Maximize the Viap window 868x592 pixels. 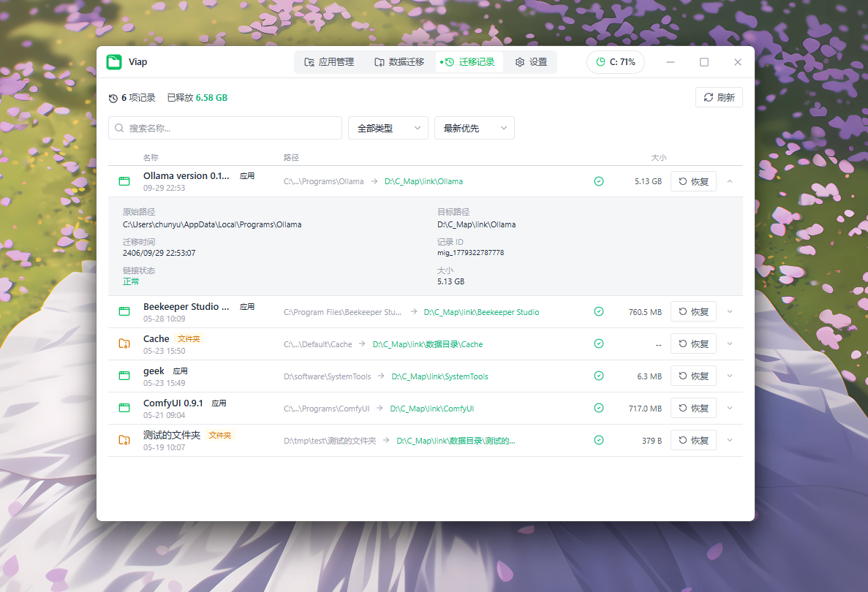click(704, 62)
